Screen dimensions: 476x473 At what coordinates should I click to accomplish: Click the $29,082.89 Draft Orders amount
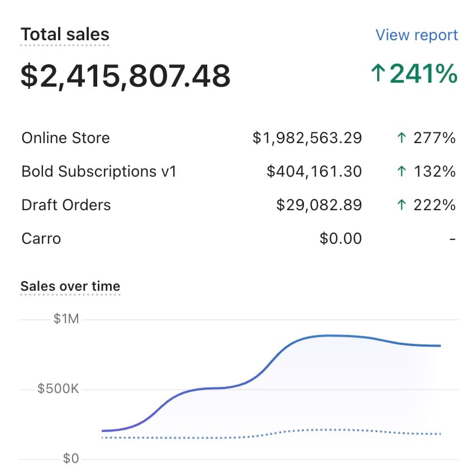coord(319,205)
